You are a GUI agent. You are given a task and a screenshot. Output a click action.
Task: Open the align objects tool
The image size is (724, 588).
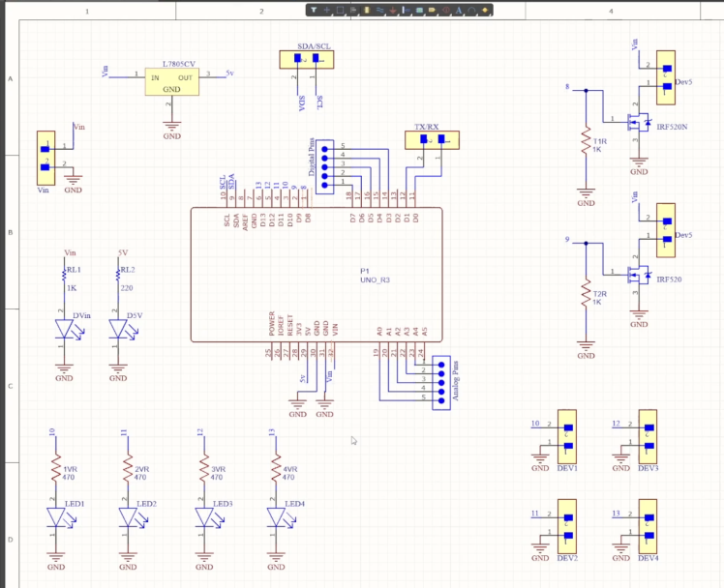pyautogui.click(x=354, y=10)
